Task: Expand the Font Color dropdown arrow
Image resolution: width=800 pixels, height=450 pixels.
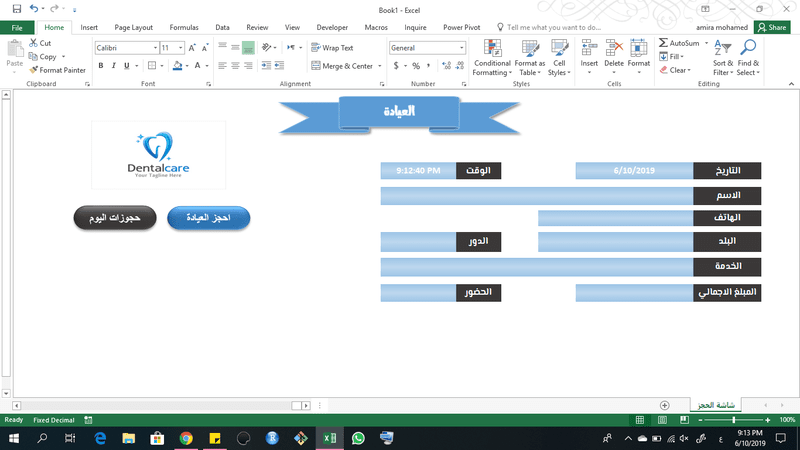Action: 207,65
